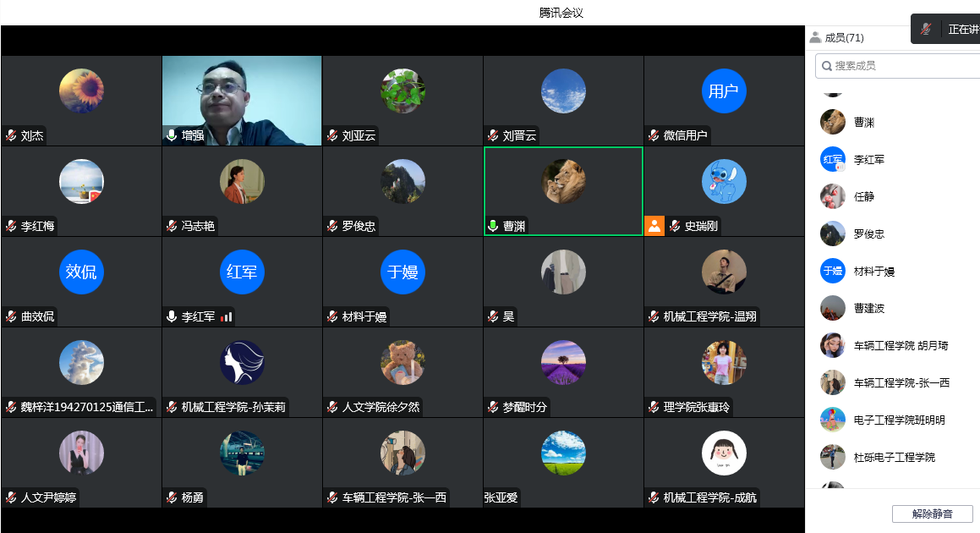Click the blue 红军 avatar in the member list
Image resolution: width=980 pixels, height=533 pixels.
coord(833,159)
